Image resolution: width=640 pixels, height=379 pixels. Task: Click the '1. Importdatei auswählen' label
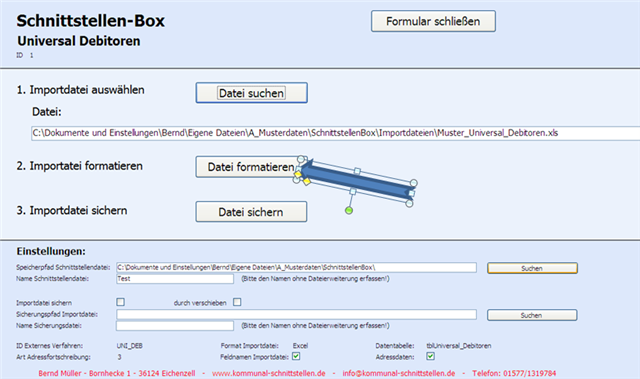[x=80, y=90]
